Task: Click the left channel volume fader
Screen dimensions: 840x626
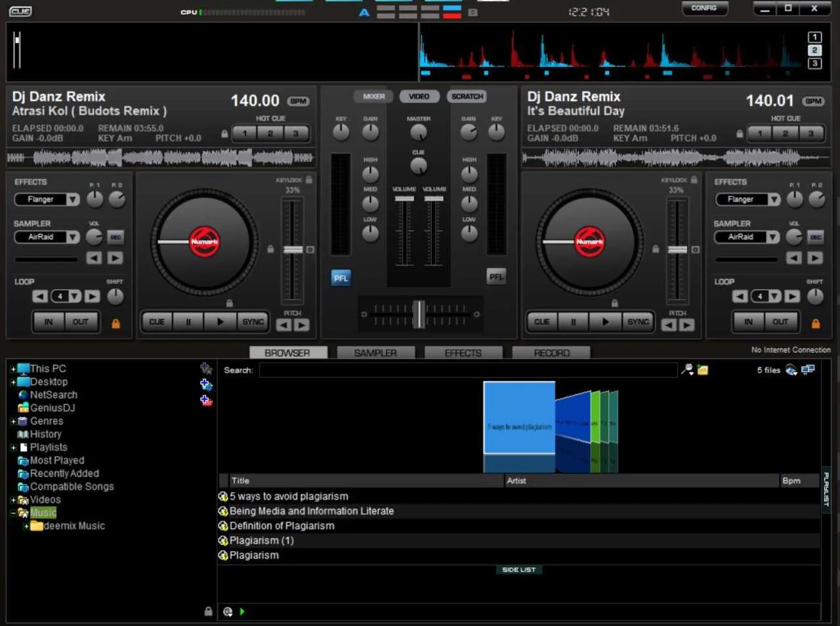Action: point(404,199)
